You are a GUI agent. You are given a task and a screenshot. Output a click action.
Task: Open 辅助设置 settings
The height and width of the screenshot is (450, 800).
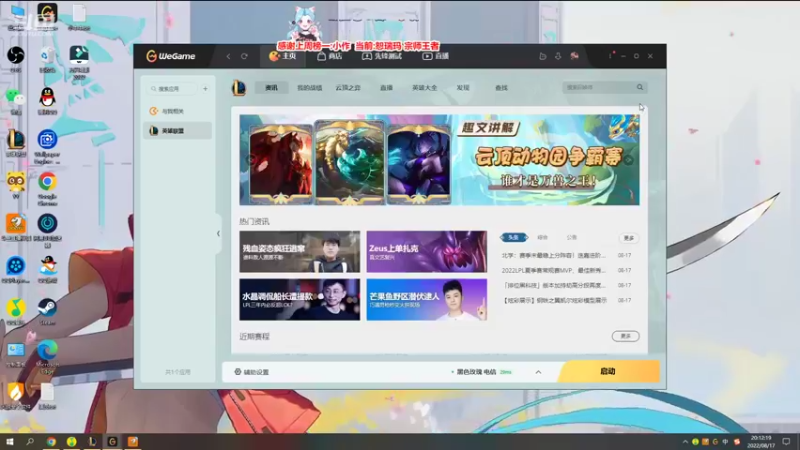click(x=252, y=372)
